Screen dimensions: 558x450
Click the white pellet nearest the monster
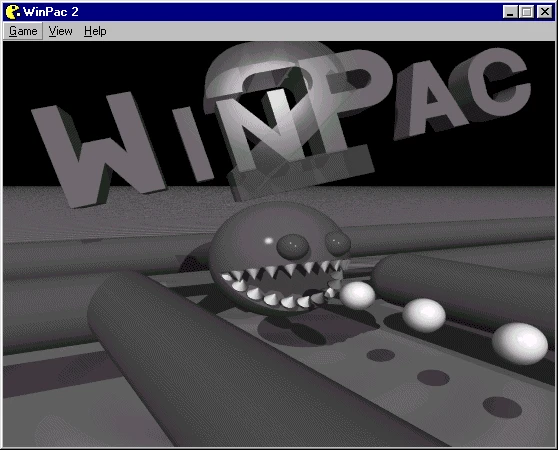point(357,295)
